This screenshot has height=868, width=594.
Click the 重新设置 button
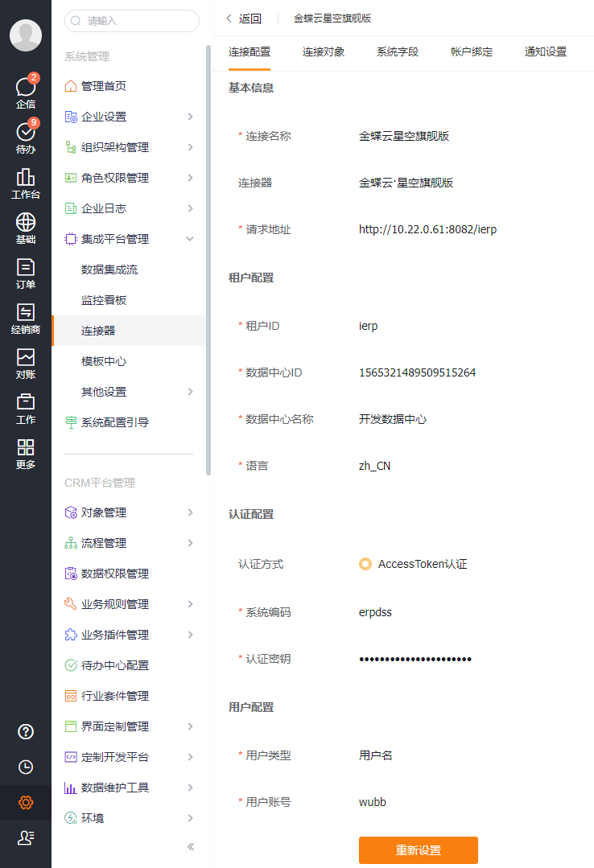coord(419,850)
